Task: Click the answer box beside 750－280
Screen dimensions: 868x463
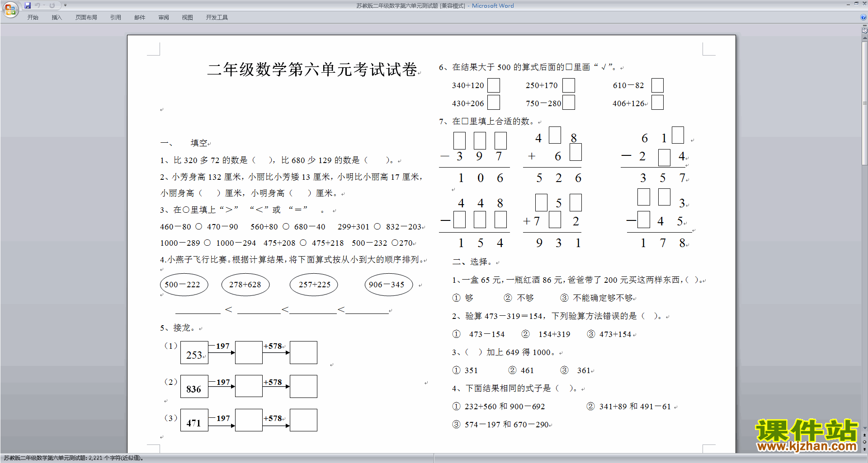Action: pos(569,103)
